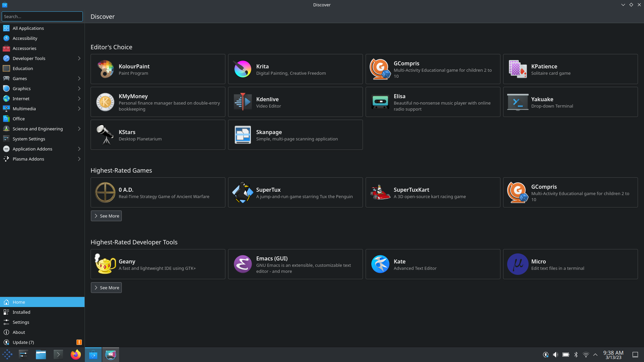
Task: Click the Emacs (GUI) icon
Action: click(x=243, y=264)
